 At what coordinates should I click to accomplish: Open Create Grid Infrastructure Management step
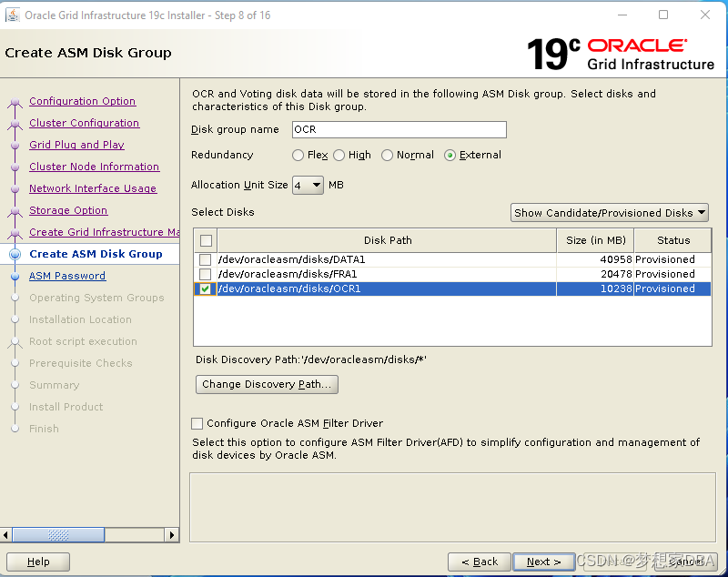pos(105,232)
